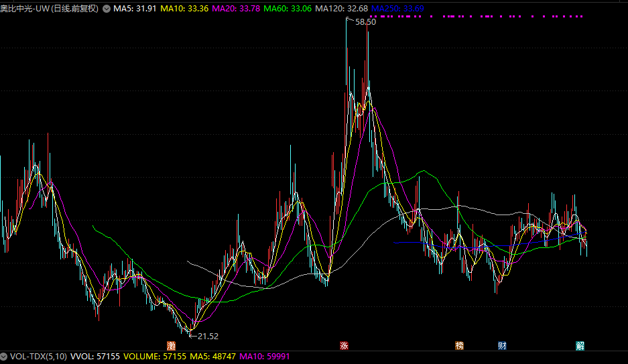Select the MA5 moving average label
Screen dimensions: 628x364
[135, 9]
